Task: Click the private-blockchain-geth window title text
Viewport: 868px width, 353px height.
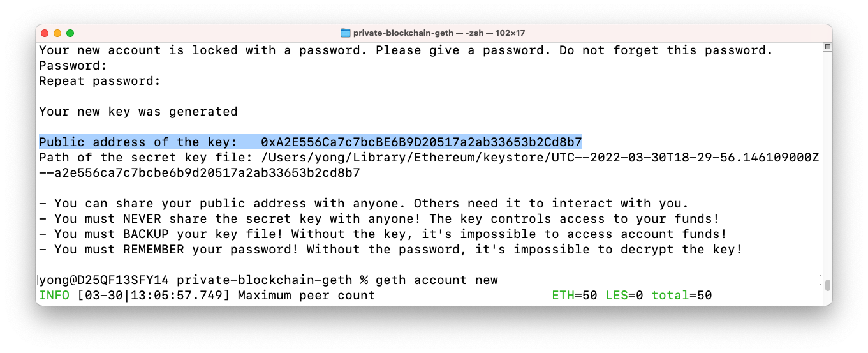Action: coord(439,33)
